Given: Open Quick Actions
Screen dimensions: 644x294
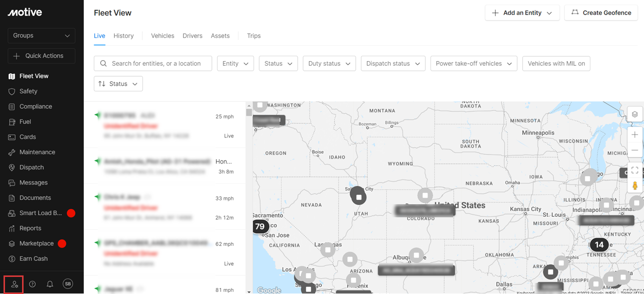Looking at the screenshot, I should (42, 56).
